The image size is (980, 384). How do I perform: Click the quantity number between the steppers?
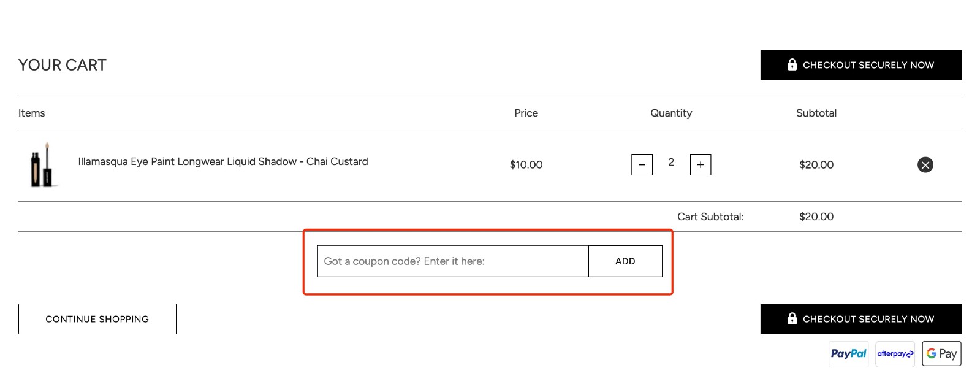click(x=671, y=163)
